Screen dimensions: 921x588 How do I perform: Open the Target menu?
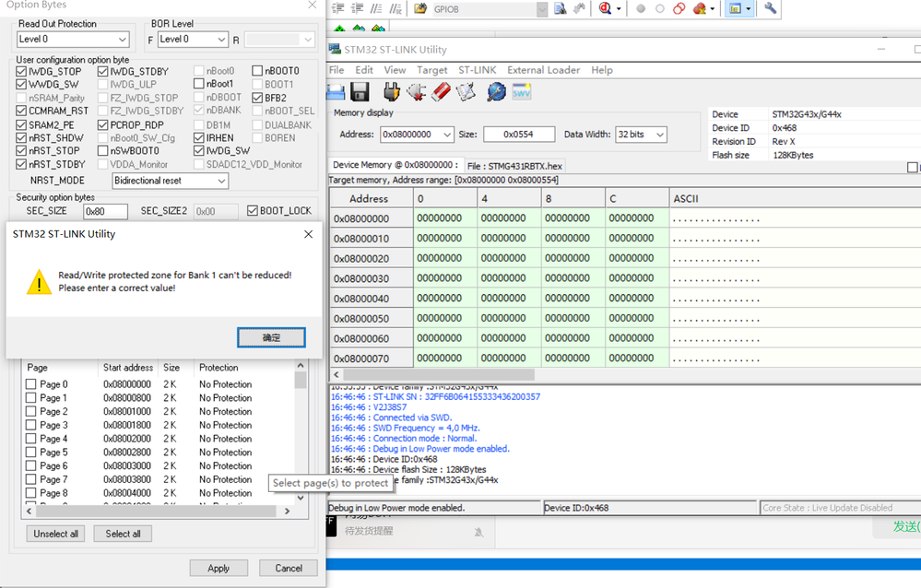tap(432, 70)
